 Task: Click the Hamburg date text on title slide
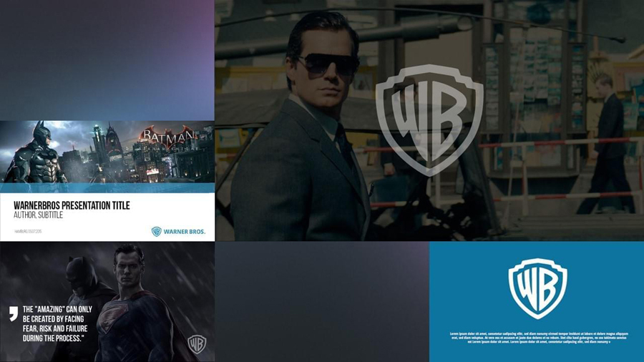(x=28, y=232)
